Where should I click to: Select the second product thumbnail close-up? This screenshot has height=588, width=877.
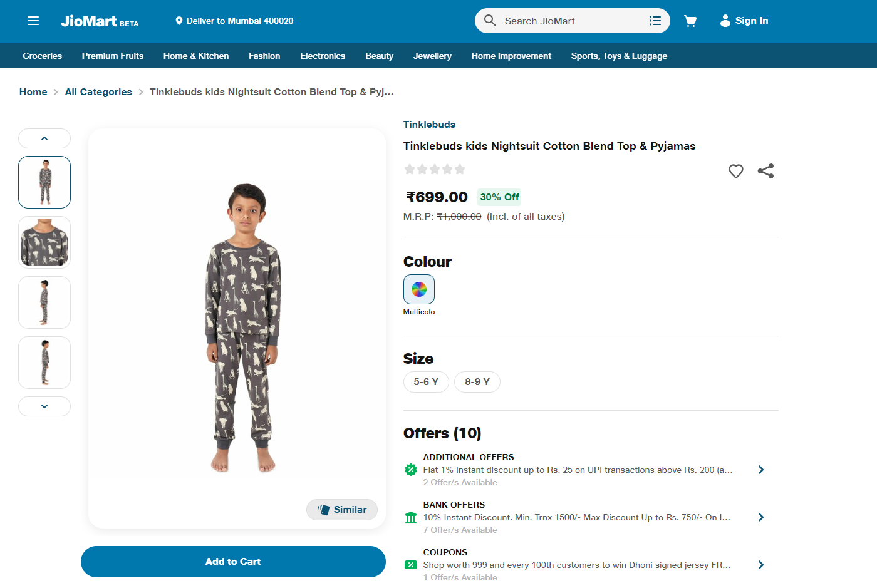(44, 242)
